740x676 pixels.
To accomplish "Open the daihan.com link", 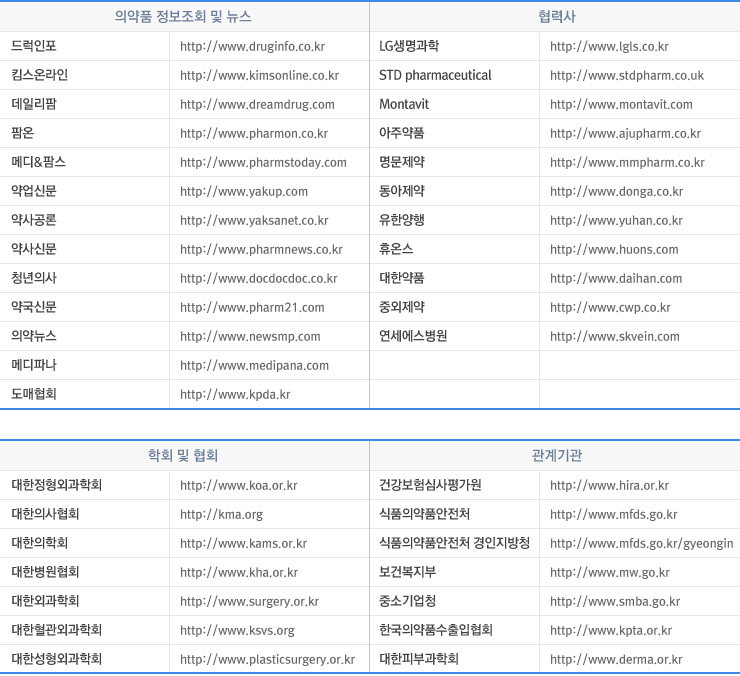I will pyautogui.click(x=616, y=279).
